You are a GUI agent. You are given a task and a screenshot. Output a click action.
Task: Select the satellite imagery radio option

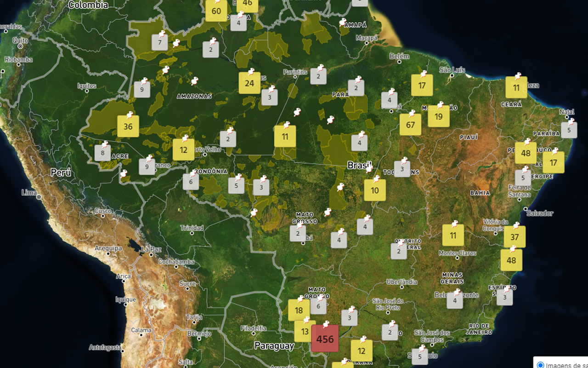[541, 365]
